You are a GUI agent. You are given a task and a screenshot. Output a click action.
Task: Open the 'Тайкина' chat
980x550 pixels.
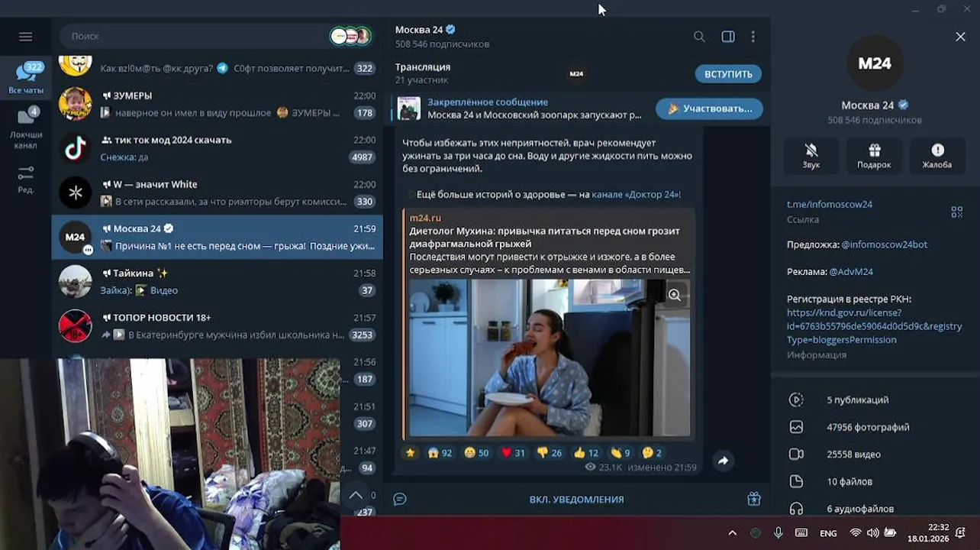click(217, 281)
